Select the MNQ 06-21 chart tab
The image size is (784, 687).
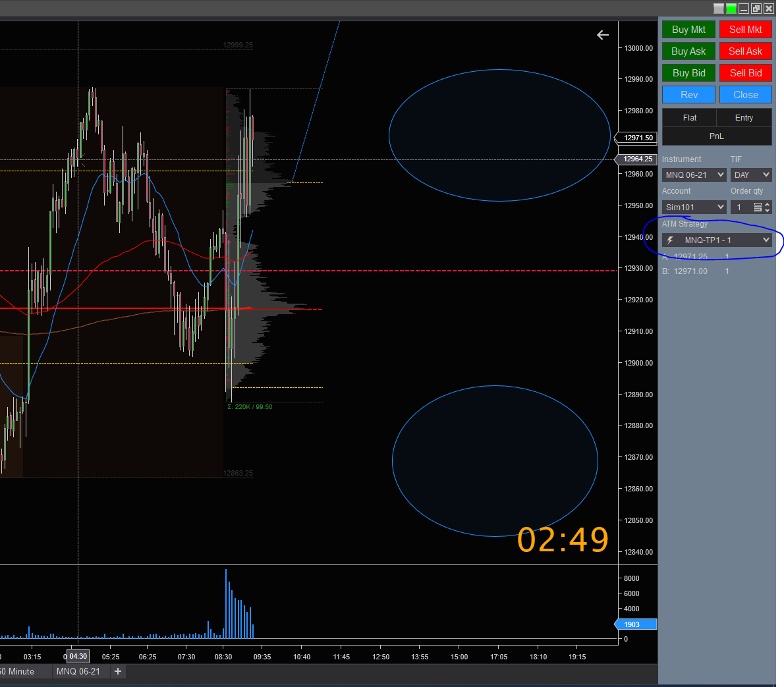coord(78,671)
